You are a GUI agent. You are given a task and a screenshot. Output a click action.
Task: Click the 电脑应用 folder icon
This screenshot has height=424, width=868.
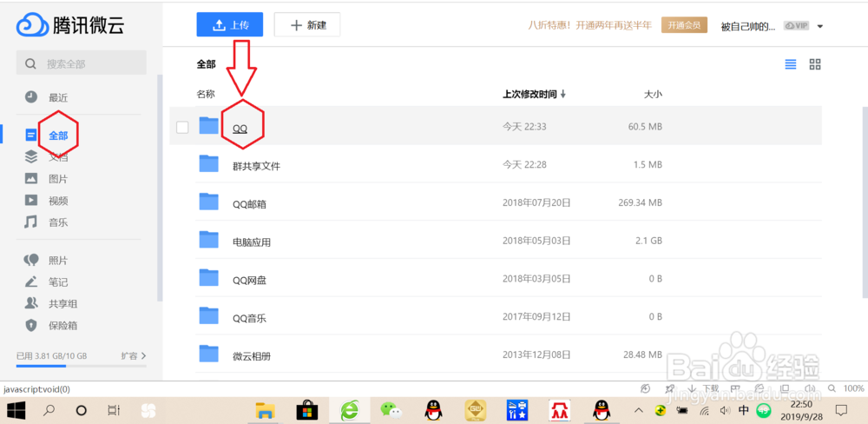click(x=208, y=240)
